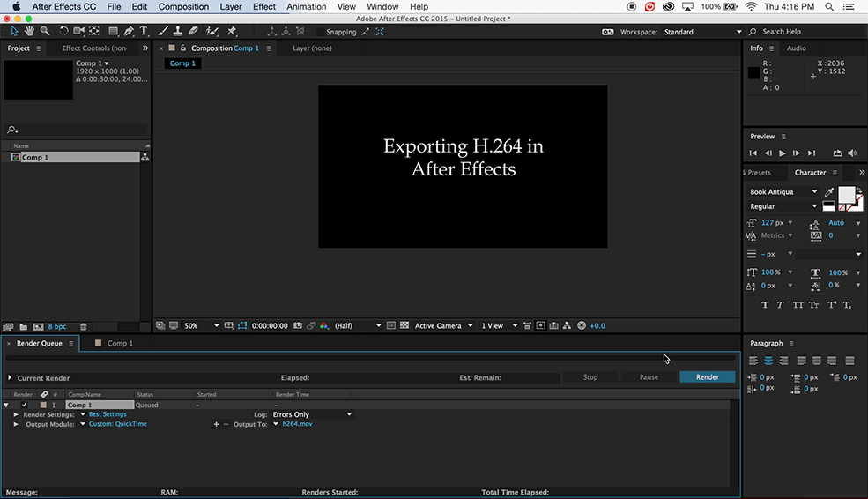Viewport: 868px width, 499px height.
Task: Toggle the transparency grid button
Action: tap(404, 325)
